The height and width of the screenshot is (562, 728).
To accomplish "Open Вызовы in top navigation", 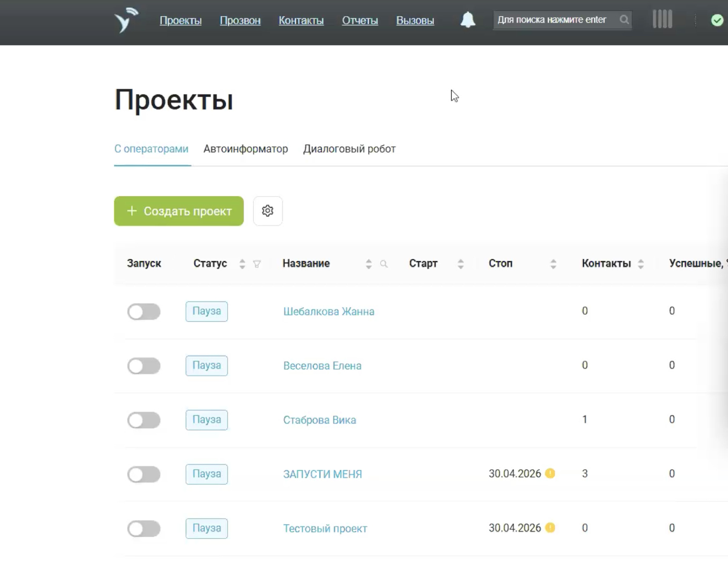I will pyautogui.click(x=415, y=20).
